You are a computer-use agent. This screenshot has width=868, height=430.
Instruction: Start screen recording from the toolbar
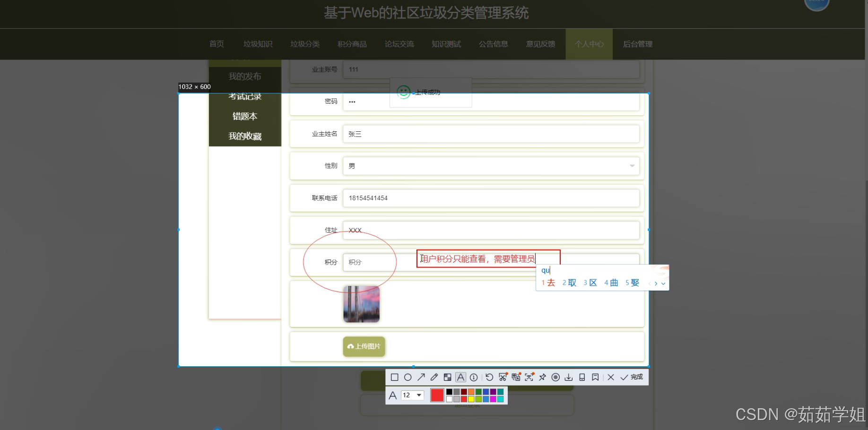(x=556, y=377)
